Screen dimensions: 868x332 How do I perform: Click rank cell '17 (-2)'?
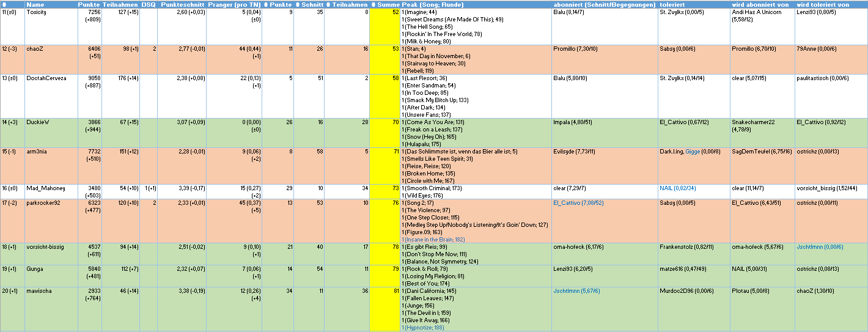tap(12, 221)
